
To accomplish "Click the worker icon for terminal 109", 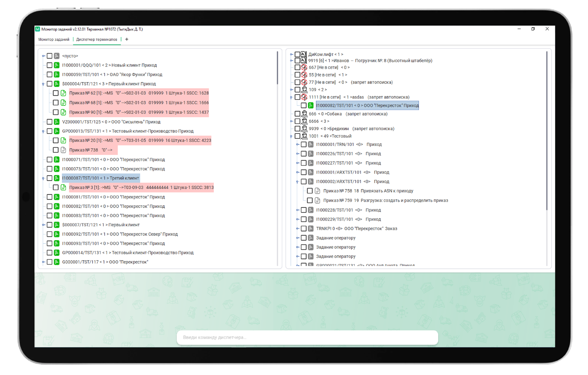I will (x=304, y=89).
